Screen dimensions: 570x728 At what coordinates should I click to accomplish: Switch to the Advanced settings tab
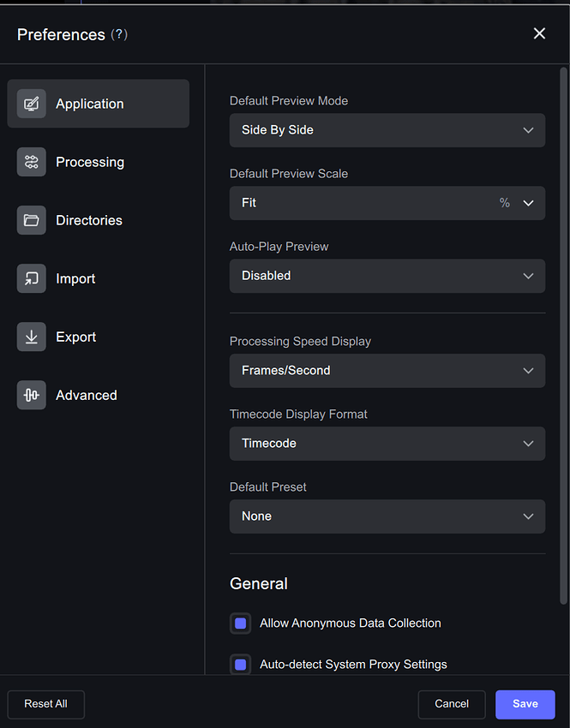(86, 395)
